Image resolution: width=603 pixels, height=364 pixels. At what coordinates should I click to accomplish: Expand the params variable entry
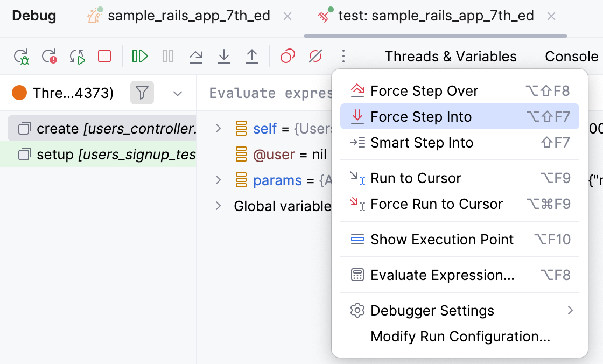(x=218, y=180)
